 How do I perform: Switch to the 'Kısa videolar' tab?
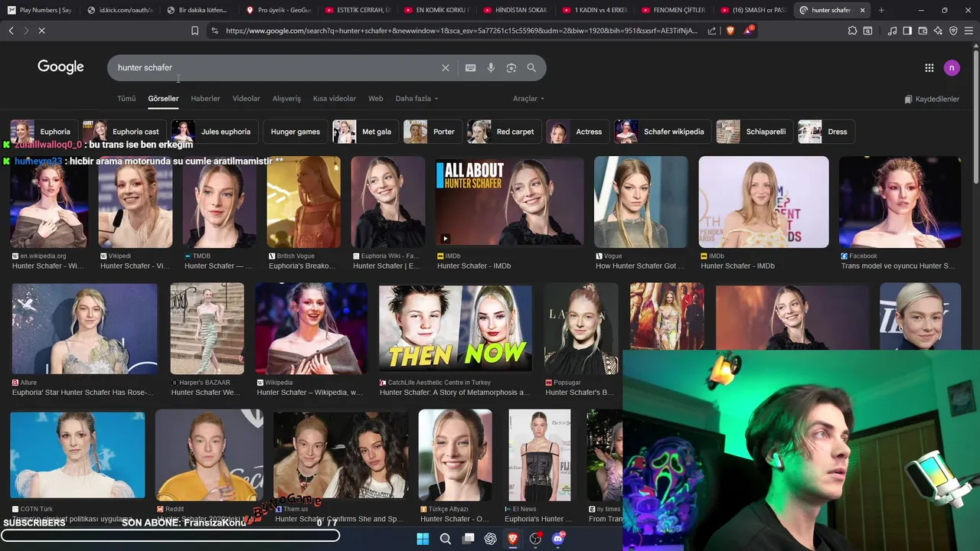(x=335, y=99)
